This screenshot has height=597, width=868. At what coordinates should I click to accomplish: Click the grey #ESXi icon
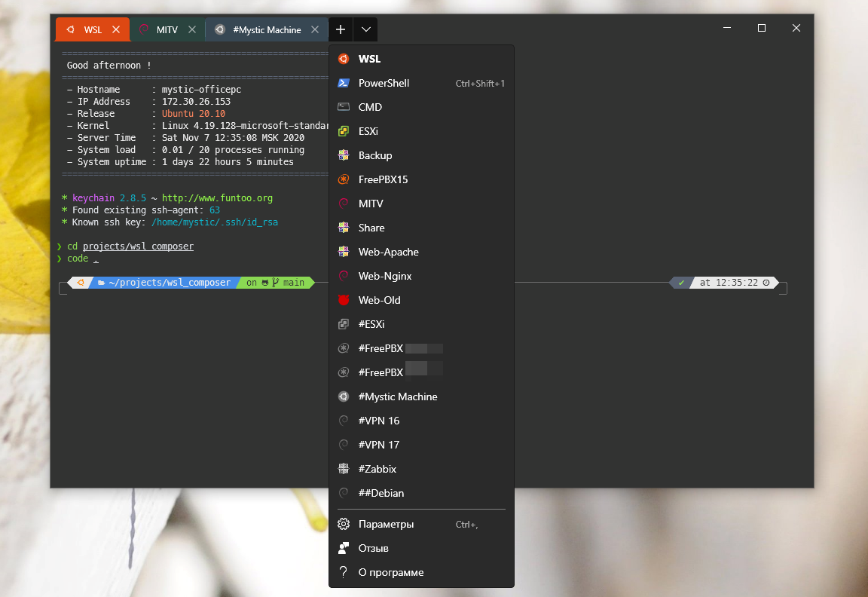[x=344, y=324]
